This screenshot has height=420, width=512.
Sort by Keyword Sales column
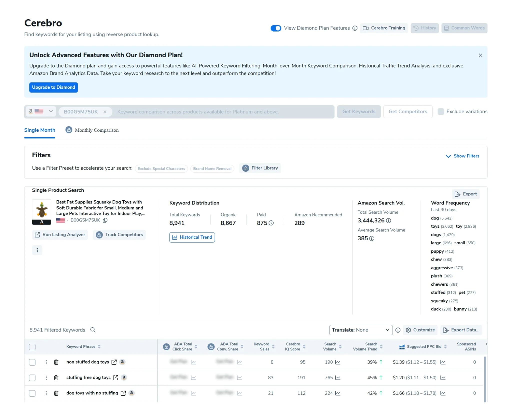[x=273, y=347]
